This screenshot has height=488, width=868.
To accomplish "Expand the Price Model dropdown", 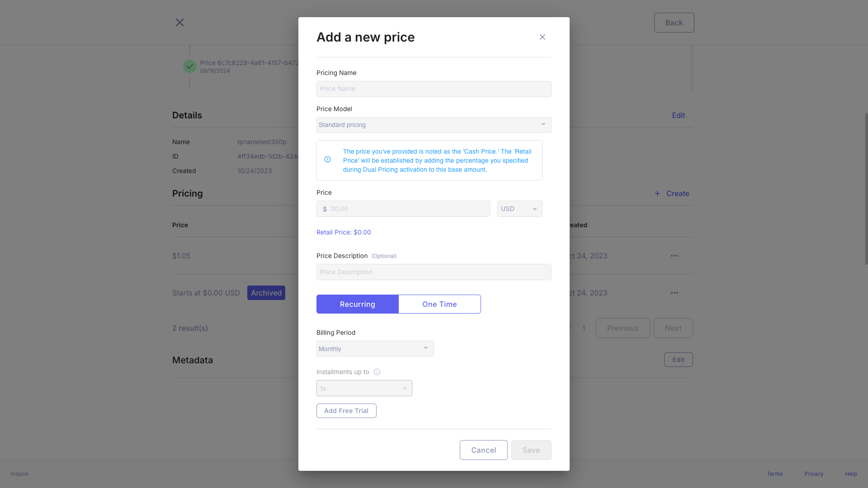I will [x=434, y=125].
